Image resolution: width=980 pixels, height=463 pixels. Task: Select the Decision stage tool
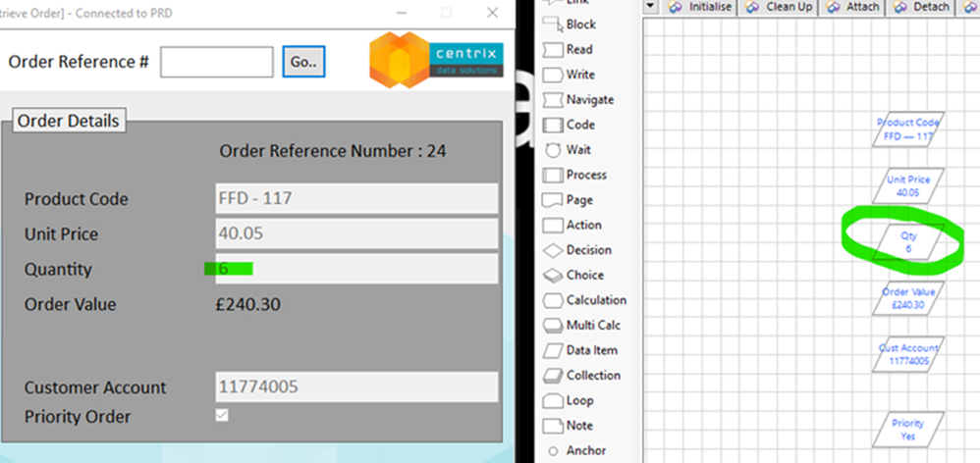click(x=576, y=250)
